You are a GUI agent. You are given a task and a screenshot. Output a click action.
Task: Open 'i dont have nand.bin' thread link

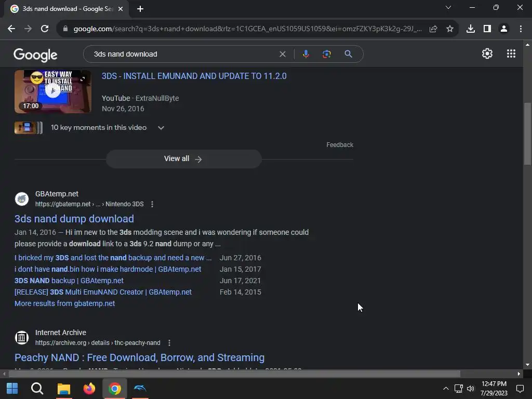coord(108,270)
